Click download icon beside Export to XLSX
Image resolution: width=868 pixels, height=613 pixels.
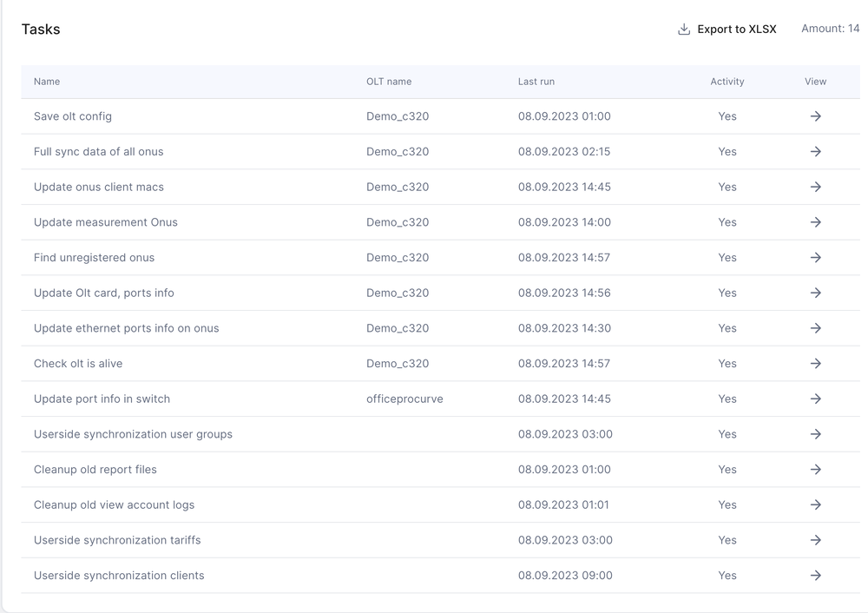click(x=684, y=30)
